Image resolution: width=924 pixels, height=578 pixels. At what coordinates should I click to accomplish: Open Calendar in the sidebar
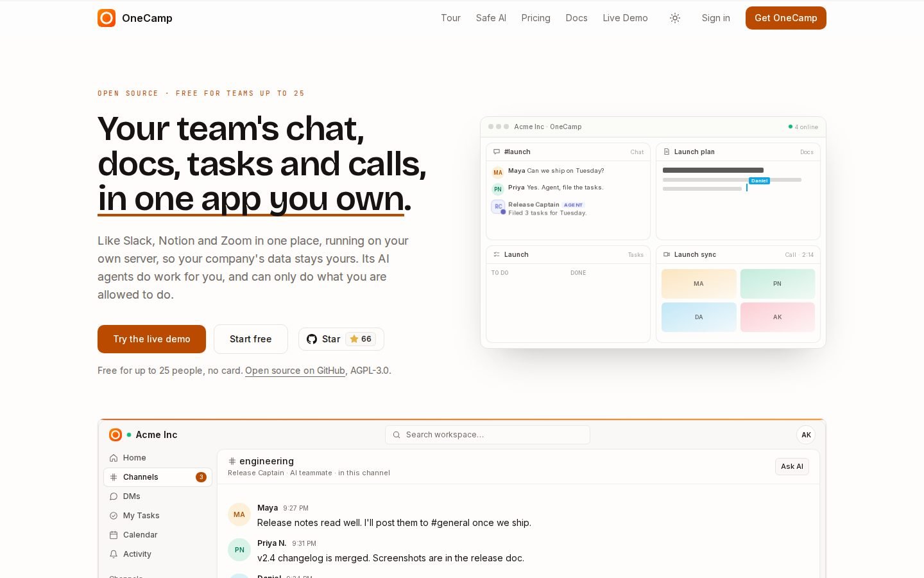tap(158, 535)
